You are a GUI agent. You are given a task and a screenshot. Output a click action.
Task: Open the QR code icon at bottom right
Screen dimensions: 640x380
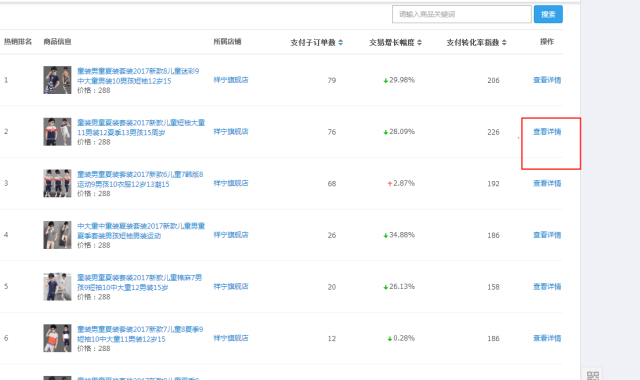click(593, 375)
